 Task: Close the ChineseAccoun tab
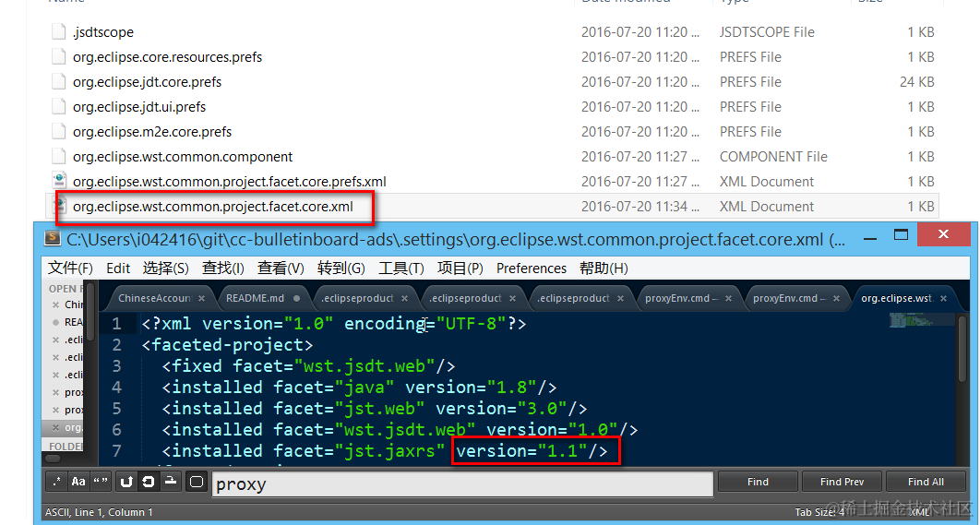[202, 299]
